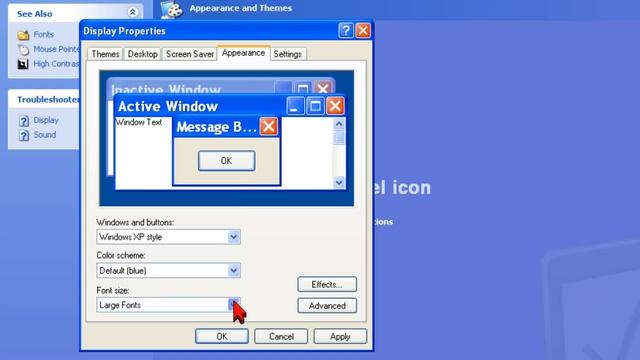Click the preview scrollbar's up arrow
Screen dimensions: 640x360
pyautogui.click(x=339, y=124)
